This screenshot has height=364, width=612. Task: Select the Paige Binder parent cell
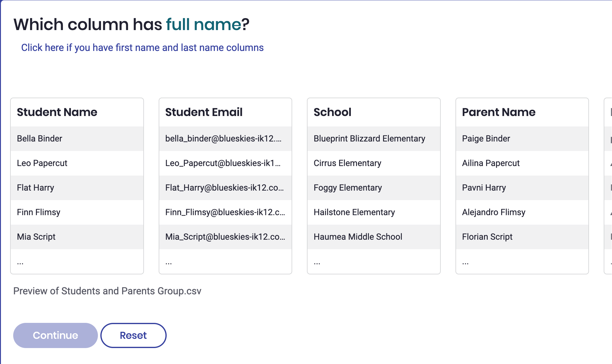[x=522, y=138]
